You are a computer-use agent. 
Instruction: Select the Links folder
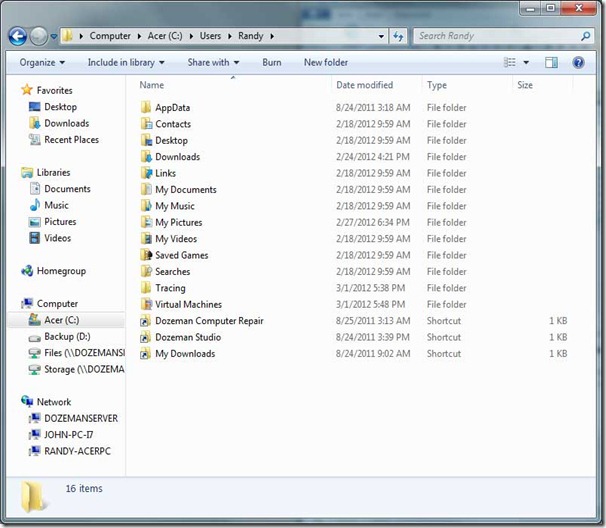tap(165, 174)
